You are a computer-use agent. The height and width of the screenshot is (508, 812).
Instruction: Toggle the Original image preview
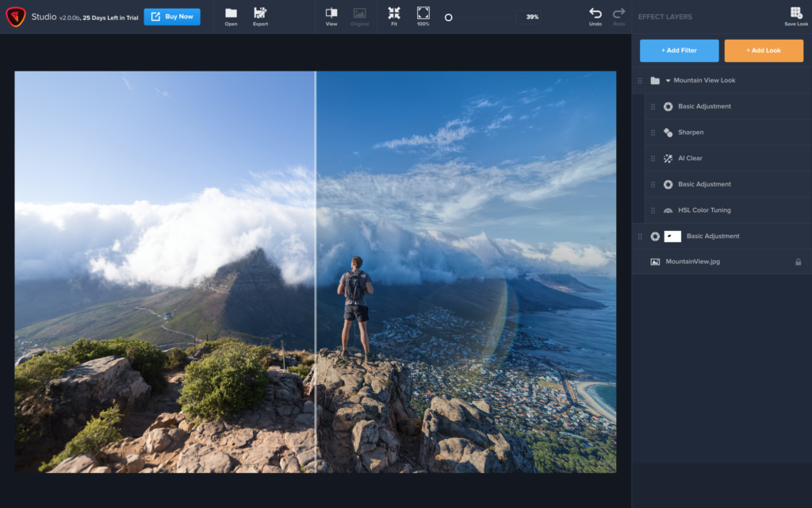(x=359, y=16)
